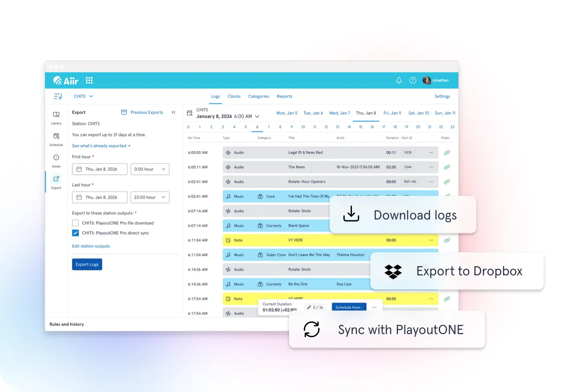Click the 0 / 16 progress indicator
The image size is (579, 392).
click(315, 307)
